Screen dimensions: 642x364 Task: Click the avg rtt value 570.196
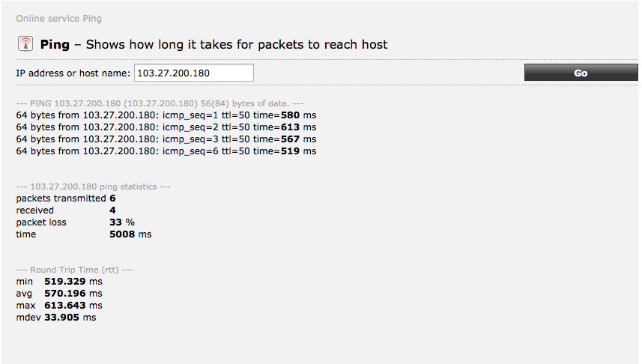[x=66, y=294]
